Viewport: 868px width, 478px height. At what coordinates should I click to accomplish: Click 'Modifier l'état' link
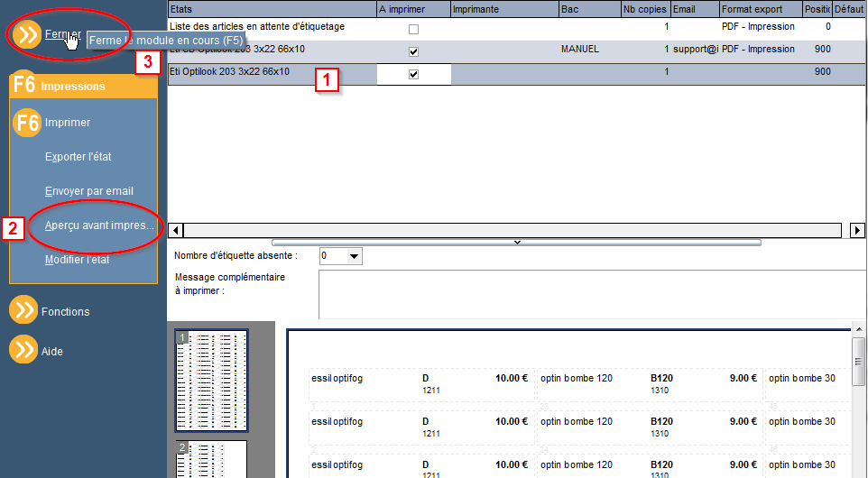point(77,260)
